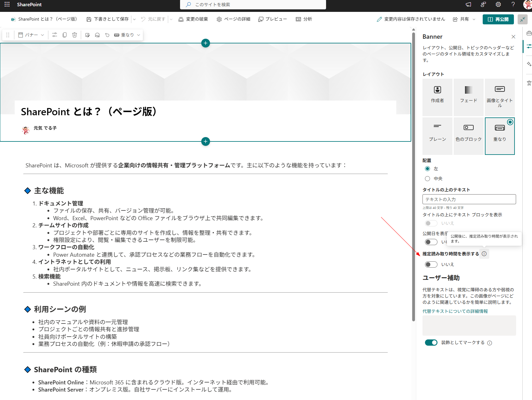Select the 左 alignment radio button
Viewport: 532px width, 400px height.
427,169
